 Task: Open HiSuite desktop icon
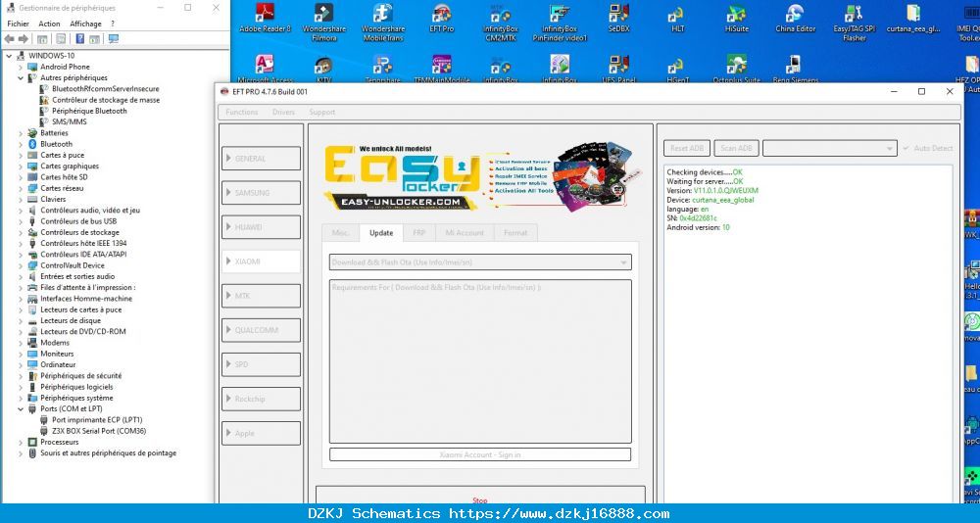736,19
